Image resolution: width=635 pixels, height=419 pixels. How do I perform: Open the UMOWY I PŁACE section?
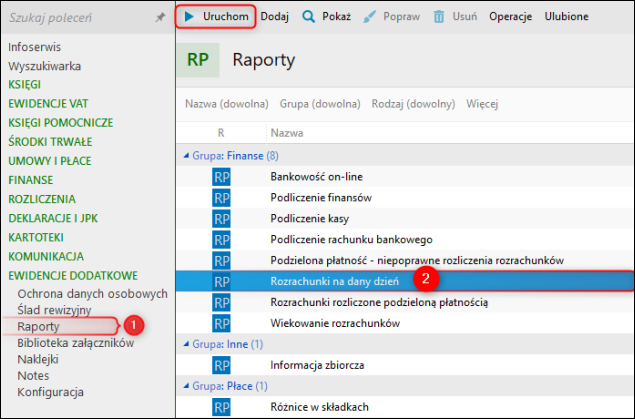pyautogui.click(x=50, y=161)
